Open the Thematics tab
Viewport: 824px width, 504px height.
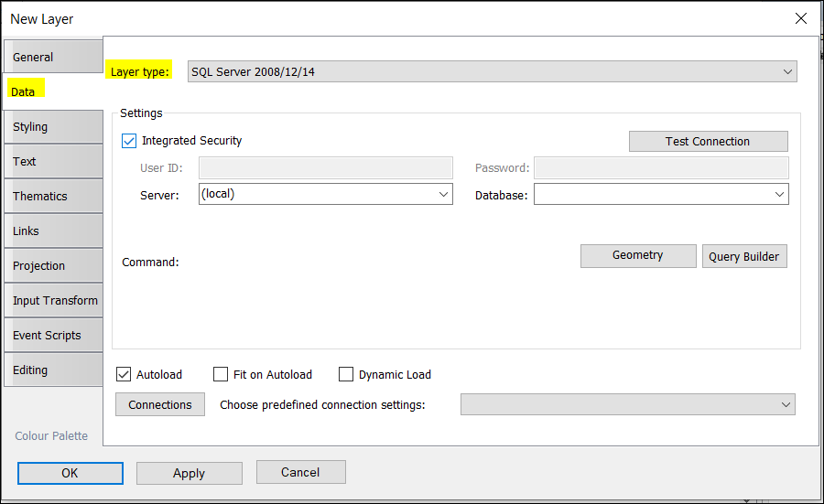(x=52, y=196)
